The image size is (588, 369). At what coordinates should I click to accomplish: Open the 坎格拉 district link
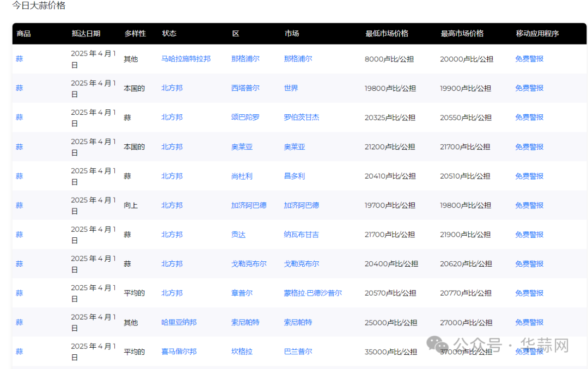(242, 352)
